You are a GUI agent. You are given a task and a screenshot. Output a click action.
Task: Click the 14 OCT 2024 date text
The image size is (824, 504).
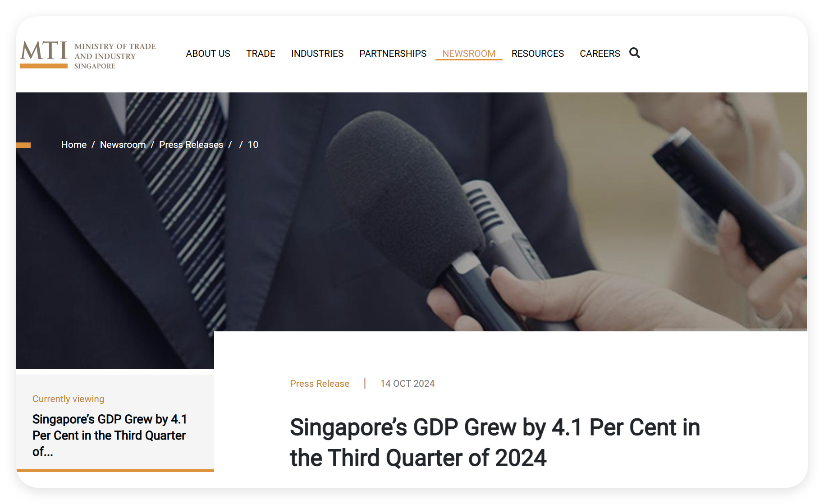coord(407,384)
